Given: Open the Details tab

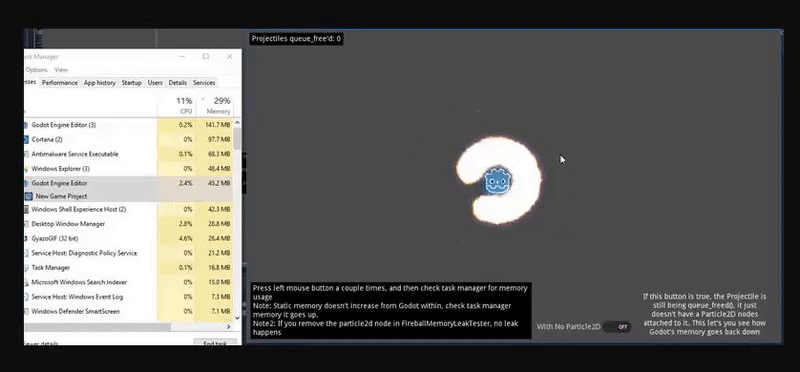Looking at the screenshot, I should (178, 83).
